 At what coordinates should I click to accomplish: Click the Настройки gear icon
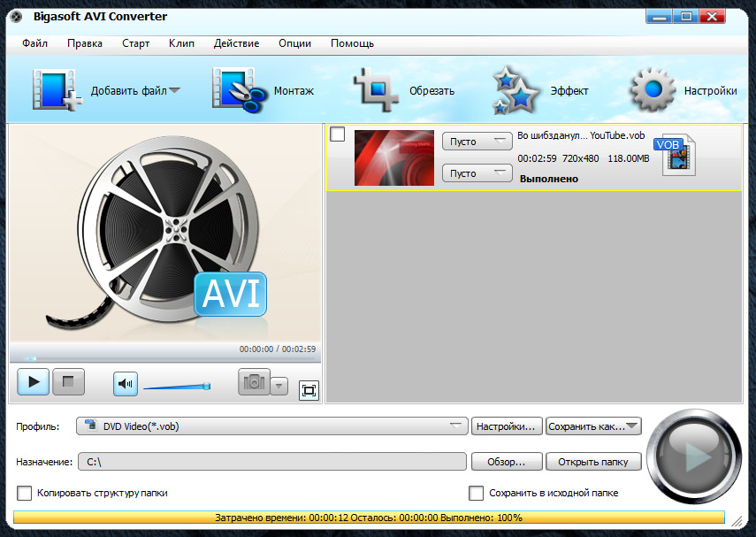pyautogui.click(x=653, y=90)
